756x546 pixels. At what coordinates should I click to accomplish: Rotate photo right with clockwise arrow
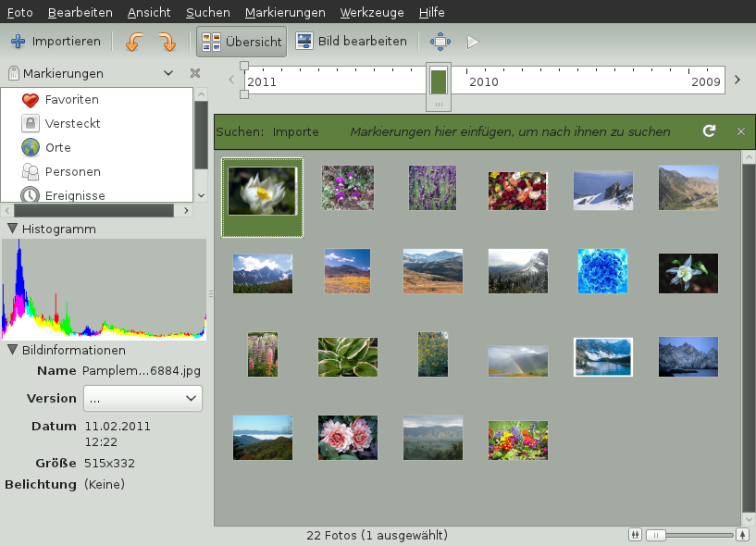pos(167,42)
